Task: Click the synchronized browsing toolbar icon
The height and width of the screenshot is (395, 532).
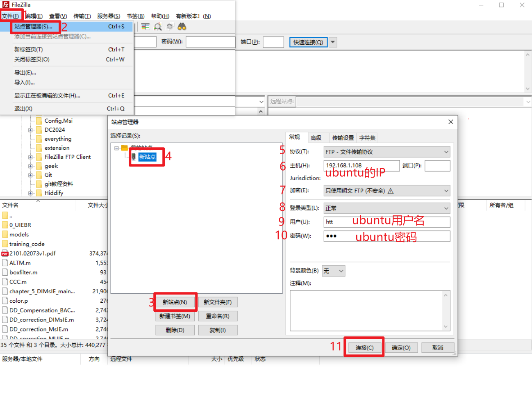Action: [x=170, y=27]
